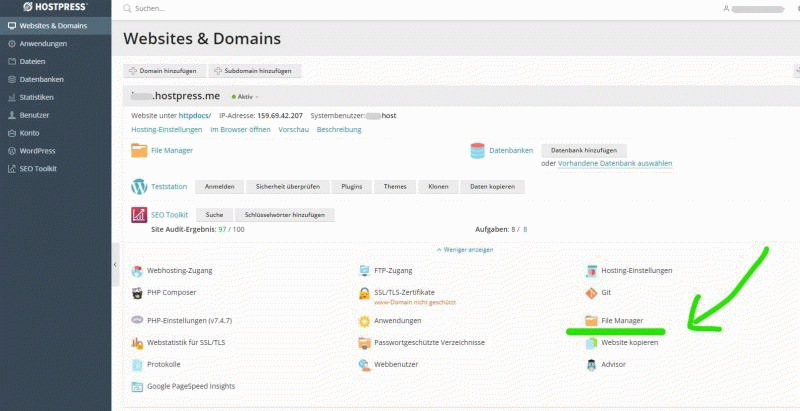Click the Themes button
Viewport: 800px width, 411px height.
(395, 187)
